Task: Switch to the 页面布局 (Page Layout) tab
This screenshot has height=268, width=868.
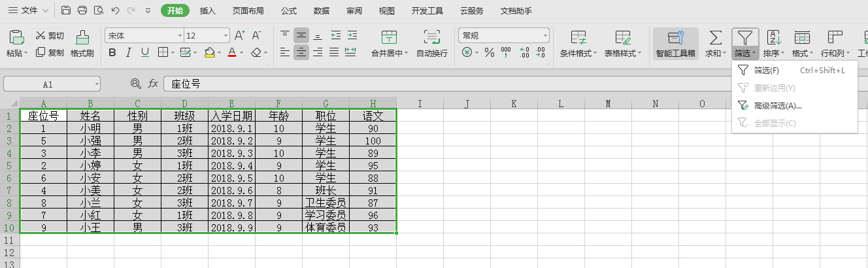Action: [x=248, y=10]
